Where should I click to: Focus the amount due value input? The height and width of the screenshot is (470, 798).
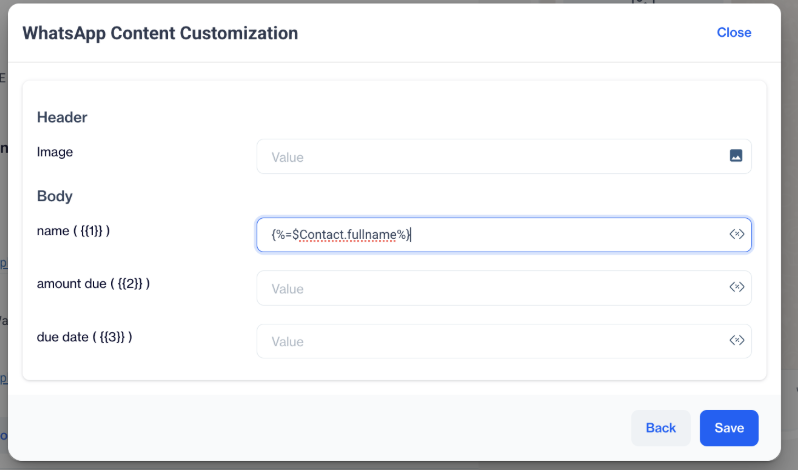[490, 288]
